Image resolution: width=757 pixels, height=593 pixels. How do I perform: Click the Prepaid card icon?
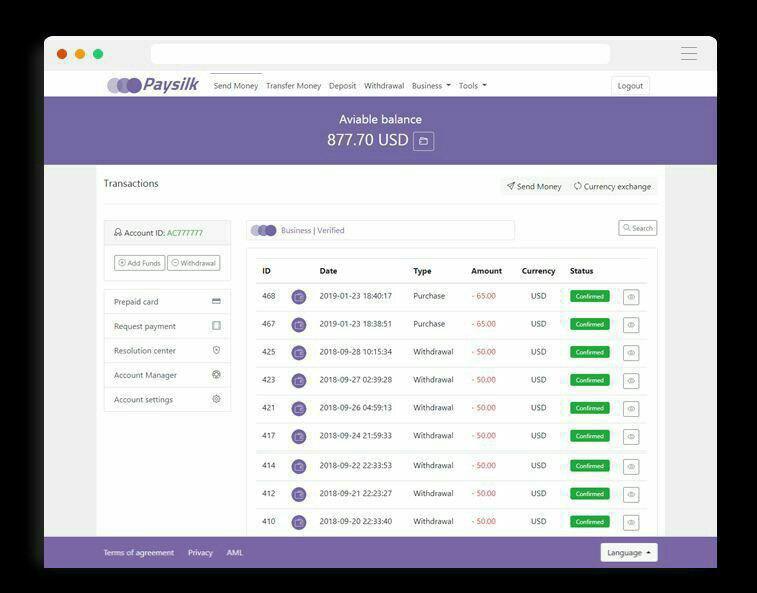point(216,301)
